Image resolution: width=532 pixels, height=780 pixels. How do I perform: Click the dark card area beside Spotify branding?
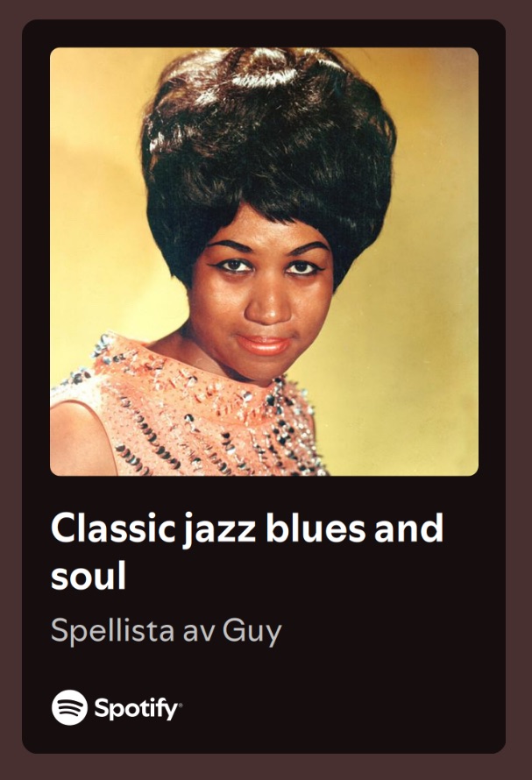tap(348, 707)
